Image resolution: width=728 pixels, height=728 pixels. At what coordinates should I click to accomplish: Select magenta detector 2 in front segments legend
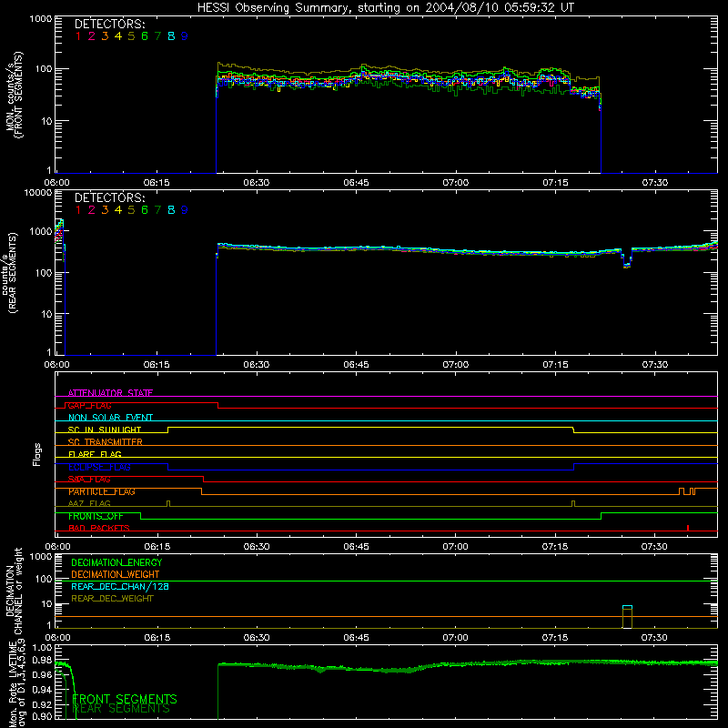(92, 36)
